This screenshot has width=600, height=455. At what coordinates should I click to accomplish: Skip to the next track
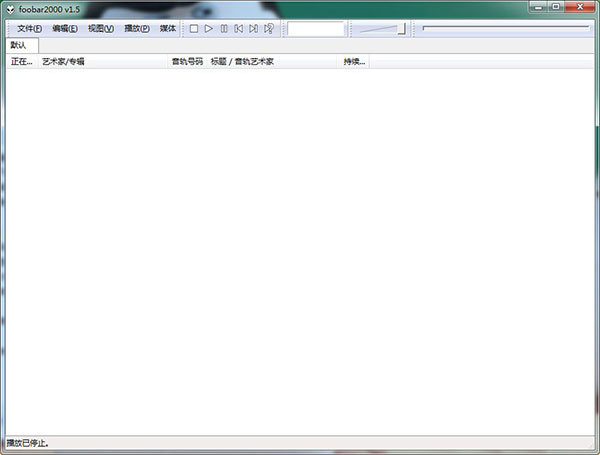pos(254,29)
